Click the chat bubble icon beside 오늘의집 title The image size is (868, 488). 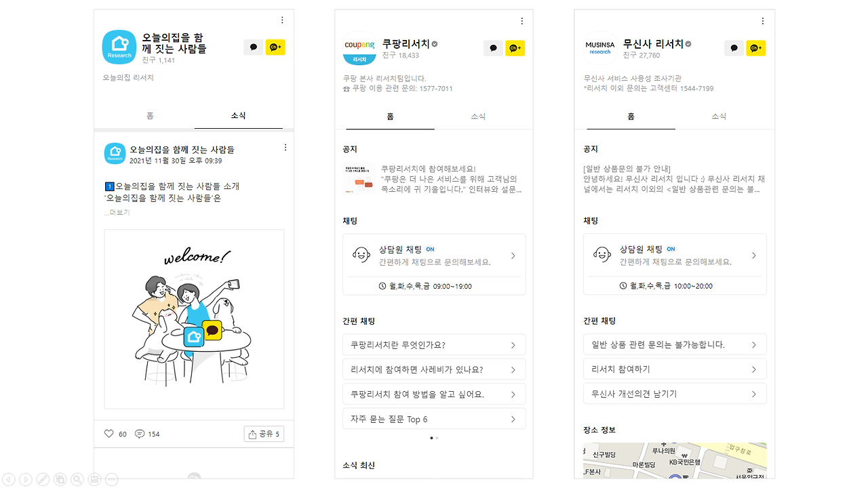pyautogui.click(x=254, y=47)
